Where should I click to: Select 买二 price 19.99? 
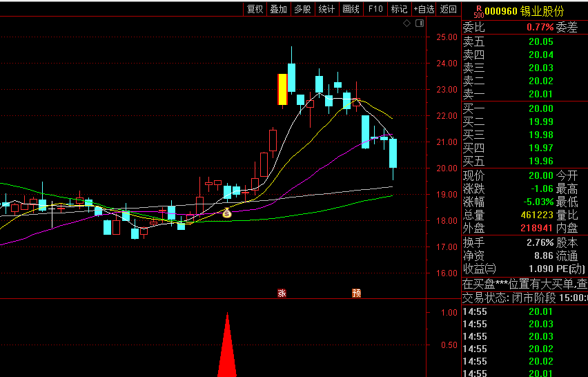click(x=541, y=122)
